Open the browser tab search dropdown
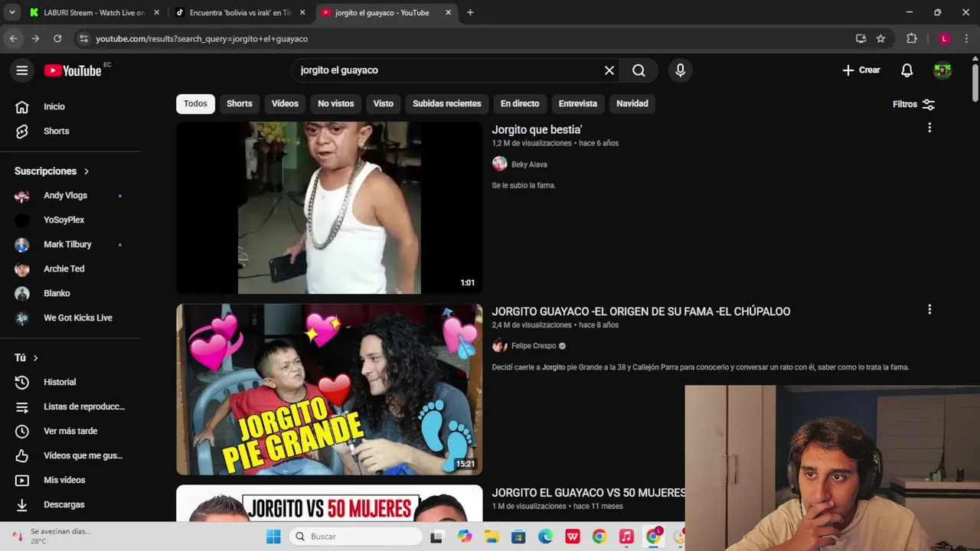 [11, 12]
